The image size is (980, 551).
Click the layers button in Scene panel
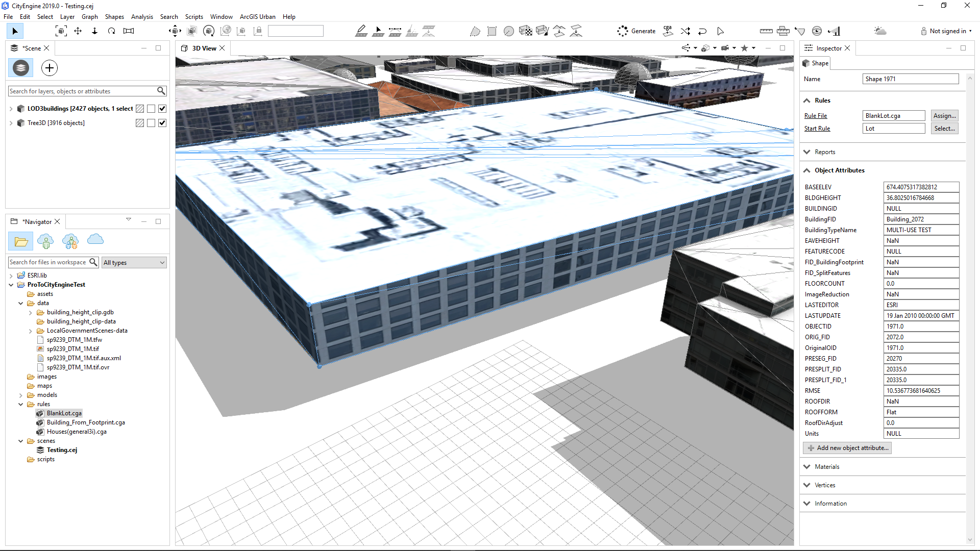coord(21,68)
